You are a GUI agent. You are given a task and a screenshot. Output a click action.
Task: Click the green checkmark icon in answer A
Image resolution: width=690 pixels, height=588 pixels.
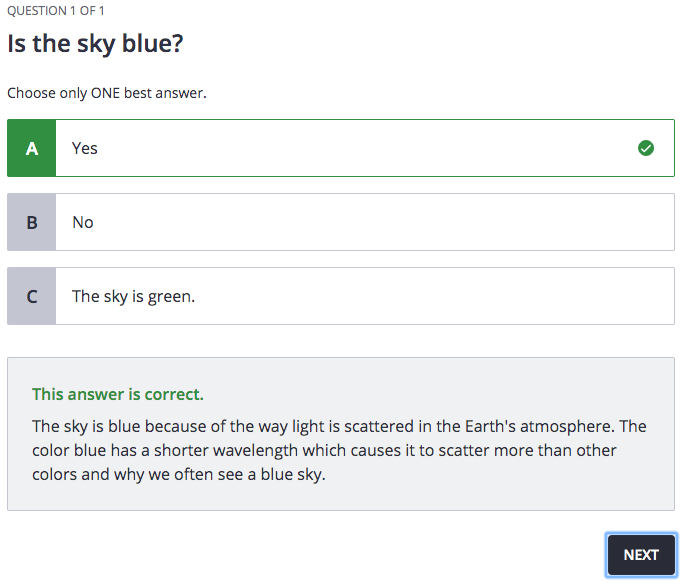[646, 148]
